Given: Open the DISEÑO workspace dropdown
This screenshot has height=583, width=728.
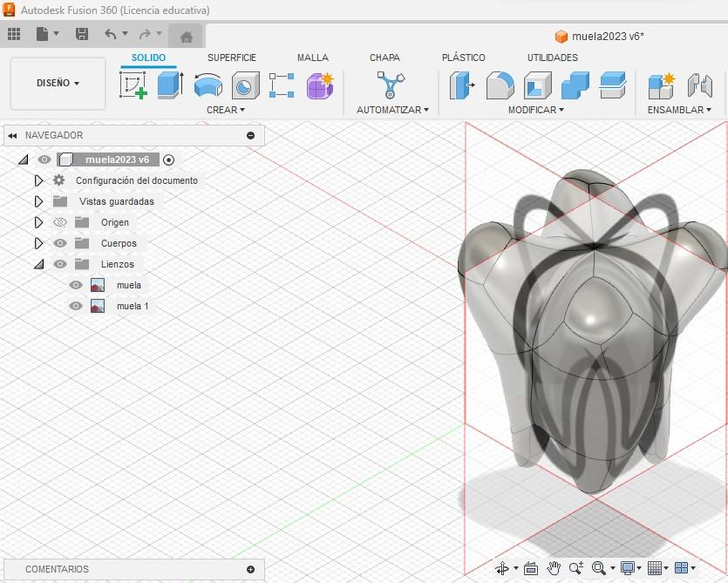Looking at the screenshot, I should [x=58, y=83].
